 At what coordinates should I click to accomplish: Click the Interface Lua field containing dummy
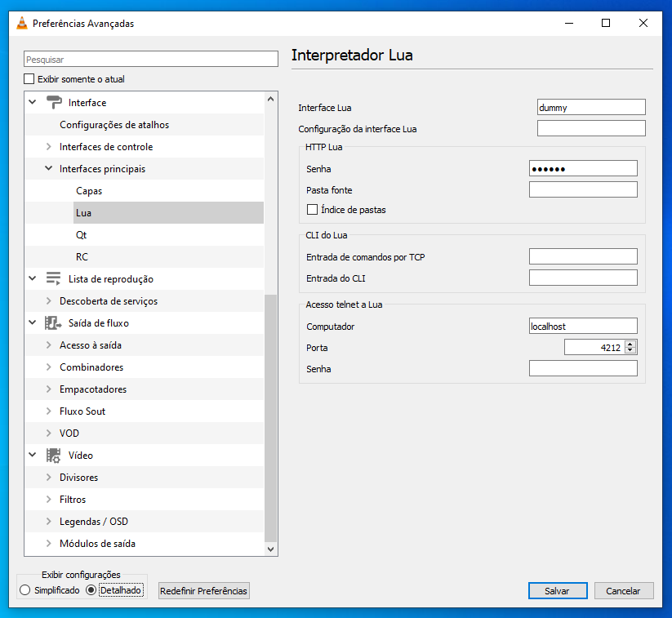(x=591, y=107)
